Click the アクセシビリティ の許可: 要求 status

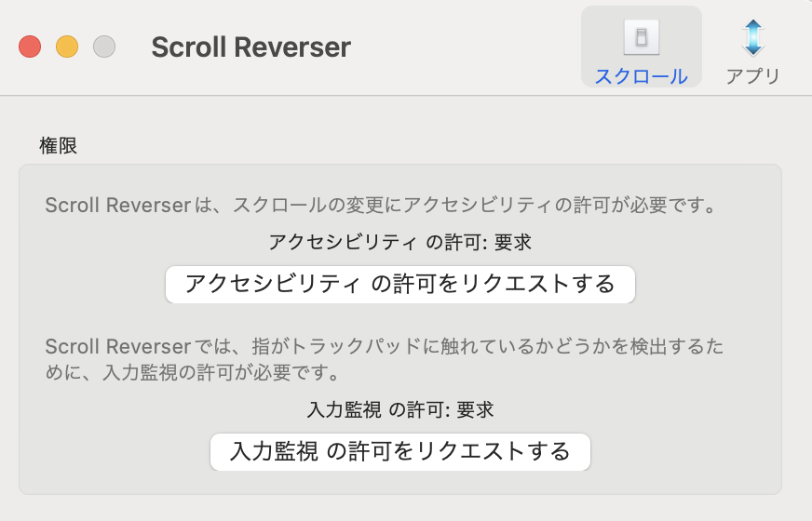click(399, 242)
